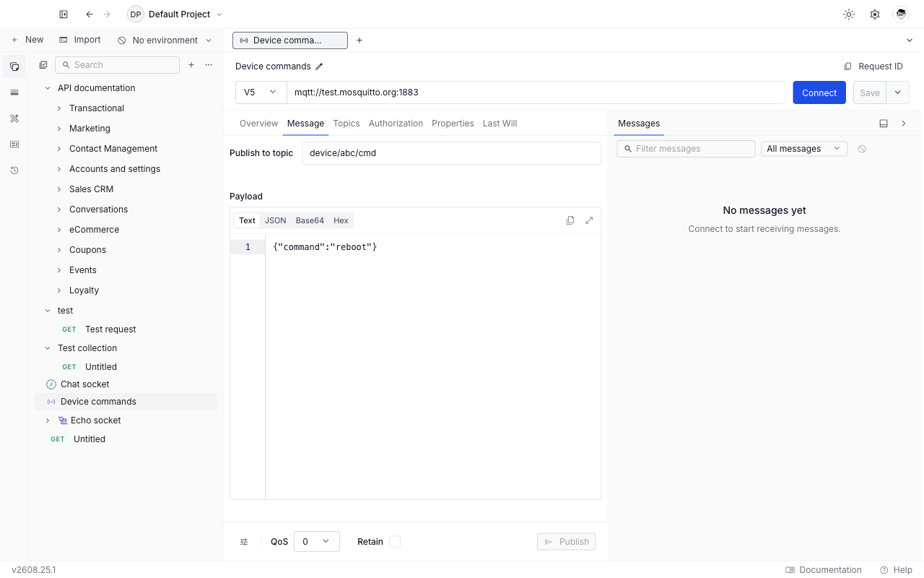
Task: Select the Messages panel tab
Action: click(639, 124)
